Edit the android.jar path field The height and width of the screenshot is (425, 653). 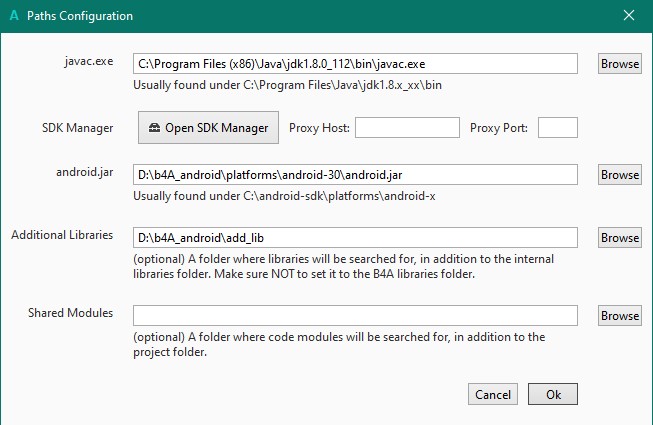[355, 175]
